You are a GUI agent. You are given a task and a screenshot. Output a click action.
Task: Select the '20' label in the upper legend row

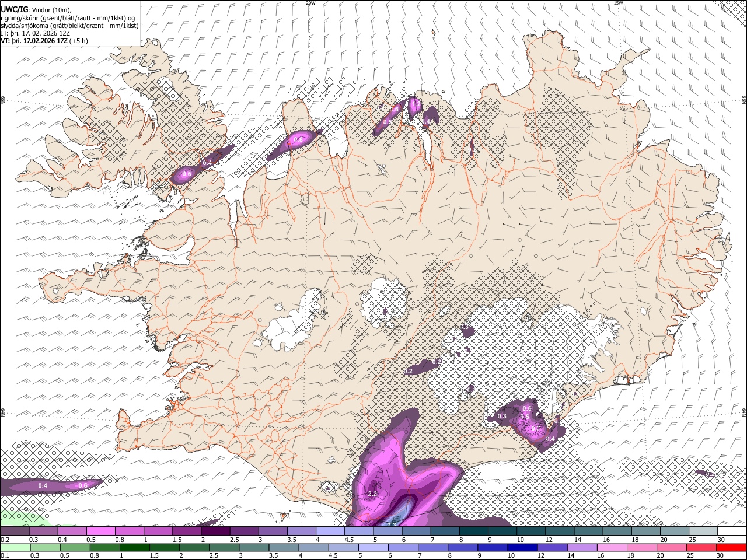[663, 540]
